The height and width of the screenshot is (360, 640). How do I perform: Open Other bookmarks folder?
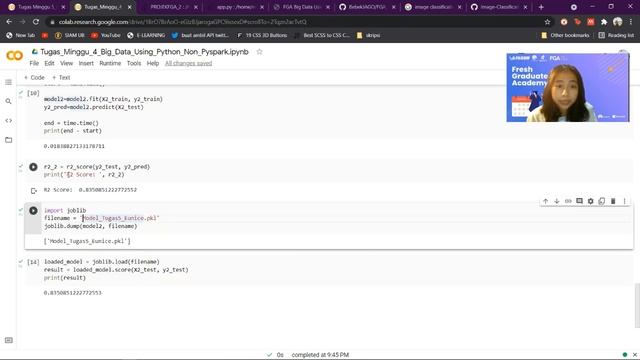click(565, 36)
